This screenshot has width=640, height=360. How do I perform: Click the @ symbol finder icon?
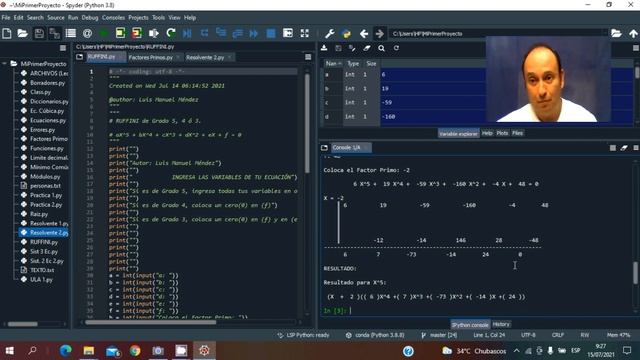(87, 33)
